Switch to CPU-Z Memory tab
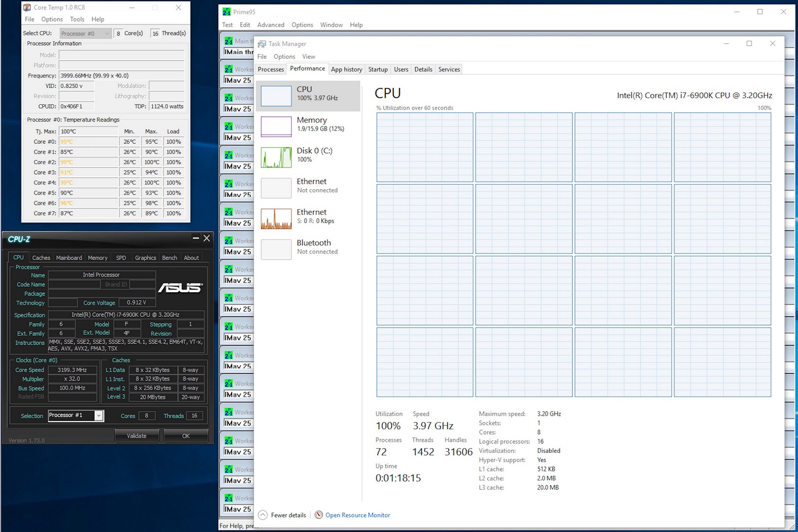This screenshot has height=532, width=798. (98, 258)
